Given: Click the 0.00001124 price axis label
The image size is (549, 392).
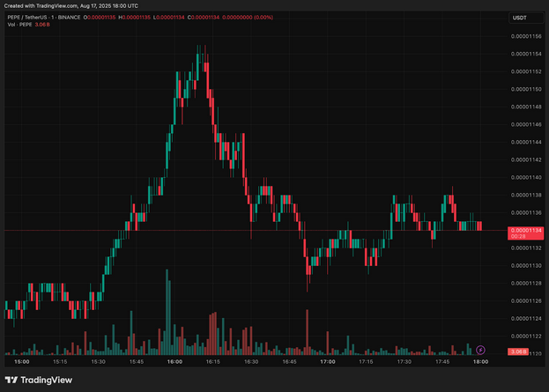Looking at the screenshot, I should [x=526, y=319].
